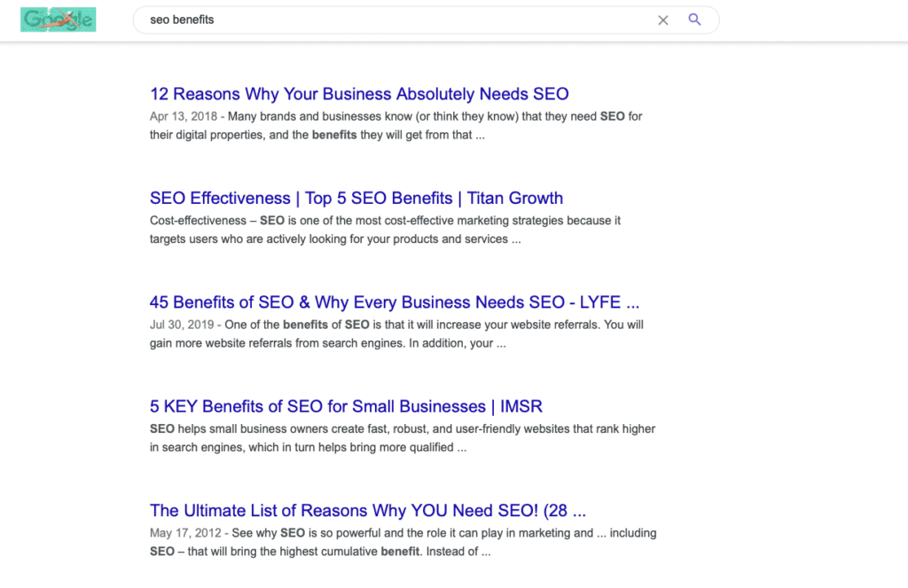
Task: Open the IMSR small businesses SEO result
Action: [x=346, y=406]
